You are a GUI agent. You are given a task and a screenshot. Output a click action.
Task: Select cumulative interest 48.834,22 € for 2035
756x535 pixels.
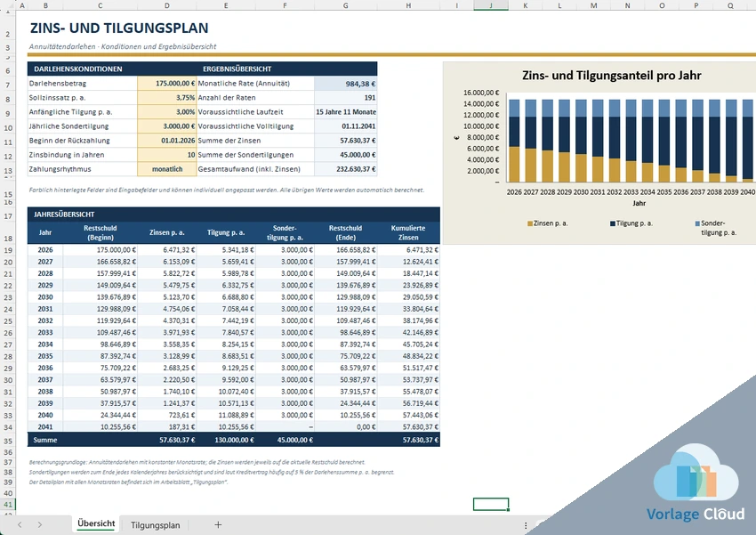(x=408, y=356)
